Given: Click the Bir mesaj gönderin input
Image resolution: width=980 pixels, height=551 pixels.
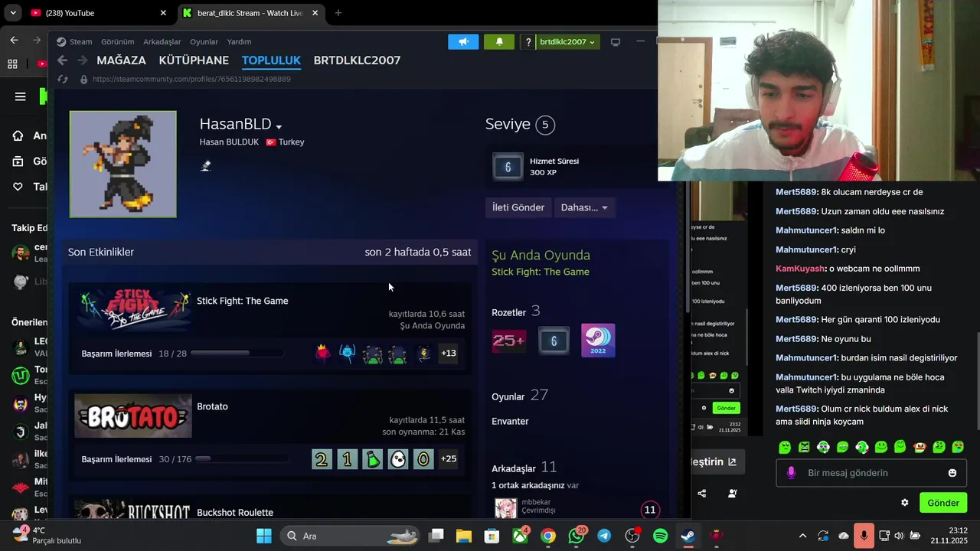Looking at the screenshot, I should (871, 473).
